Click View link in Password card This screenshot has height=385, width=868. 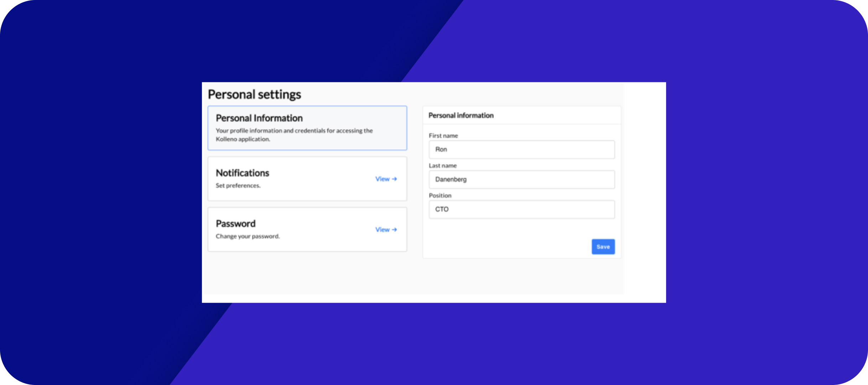pyautogui.click(x=382, y=230)
